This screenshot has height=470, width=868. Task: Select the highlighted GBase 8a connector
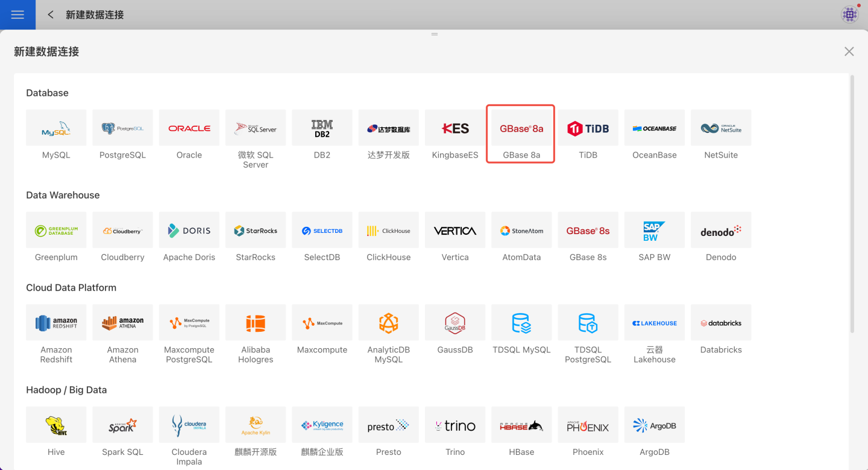click(521, 128)
